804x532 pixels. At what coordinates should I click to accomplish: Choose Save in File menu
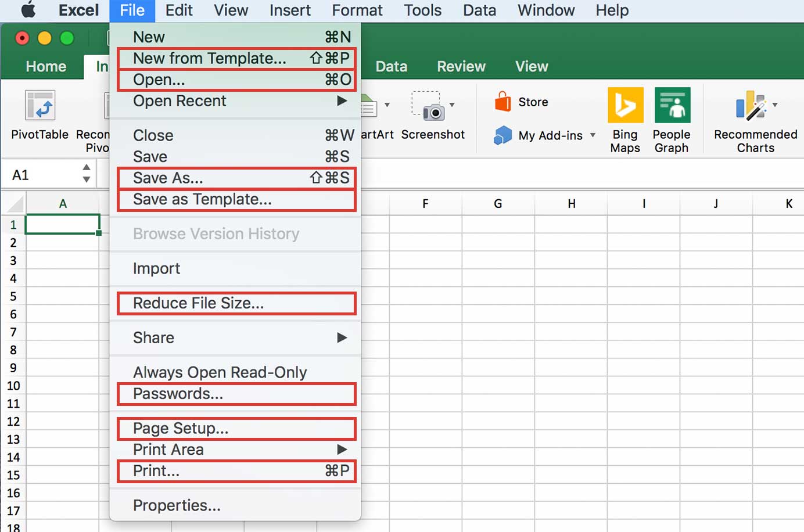[235, 157]
